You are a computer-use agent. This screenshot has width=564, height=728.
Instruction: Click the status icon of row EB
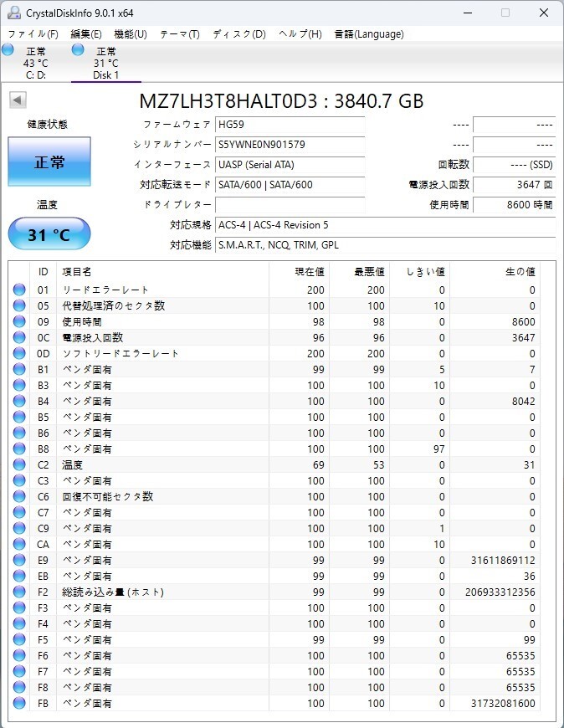19,576
